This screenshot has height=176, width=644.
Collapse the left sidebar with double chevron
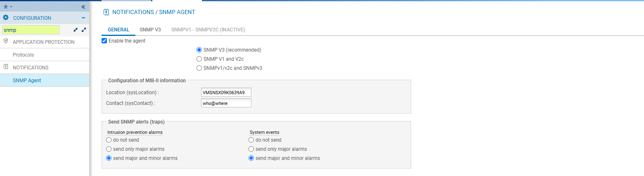[83, 7]
